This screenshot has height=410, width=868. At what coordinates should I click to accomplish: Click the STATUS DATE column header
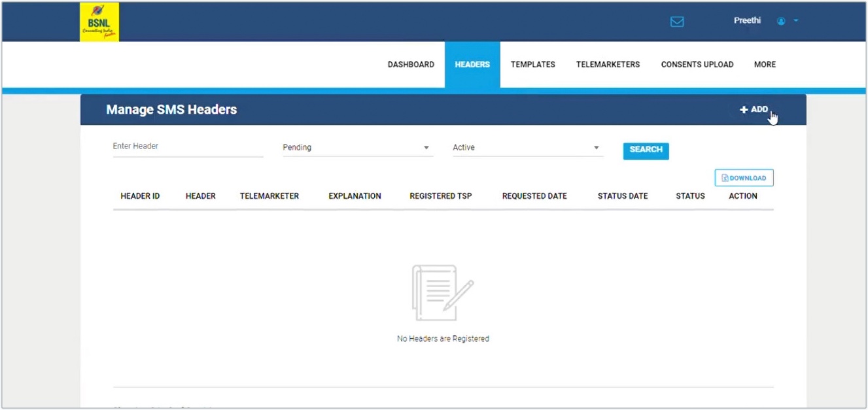[622, 196]
